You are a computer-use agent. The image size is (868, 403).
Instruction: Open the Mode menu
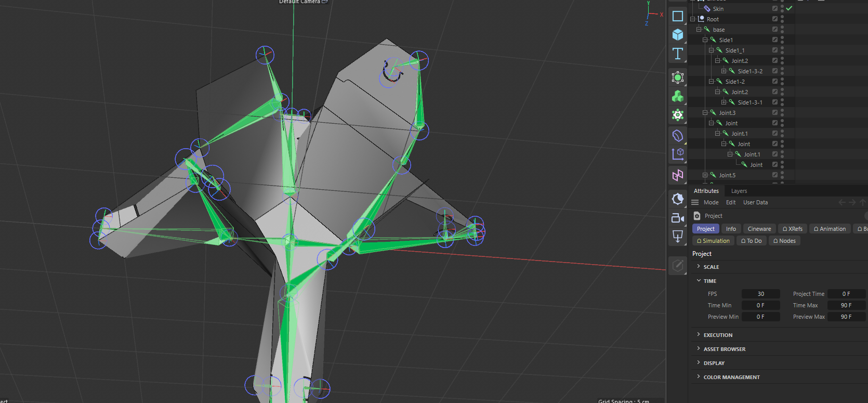[711, 202]
